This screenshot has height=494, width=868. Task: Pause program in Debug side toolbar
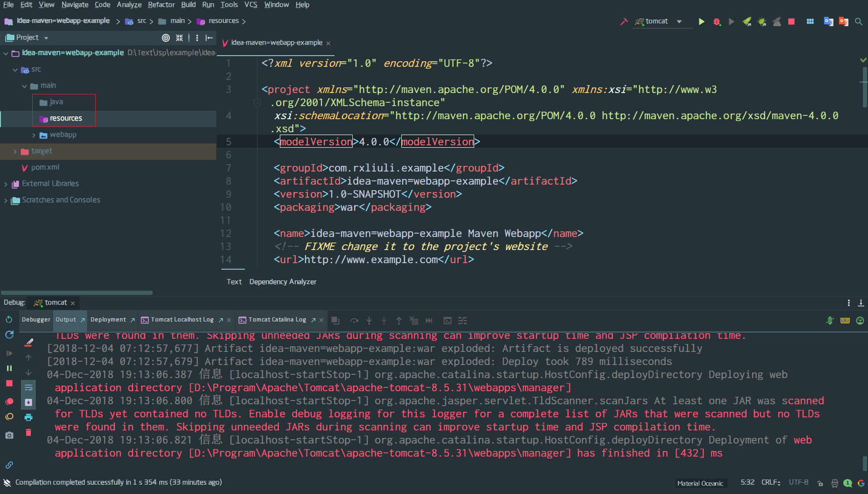coord(9,368)
